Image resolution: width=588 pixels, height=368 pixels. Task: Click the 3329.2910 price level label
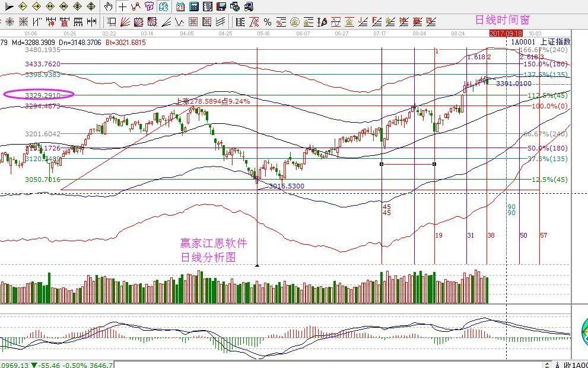(x=43, y=95)
